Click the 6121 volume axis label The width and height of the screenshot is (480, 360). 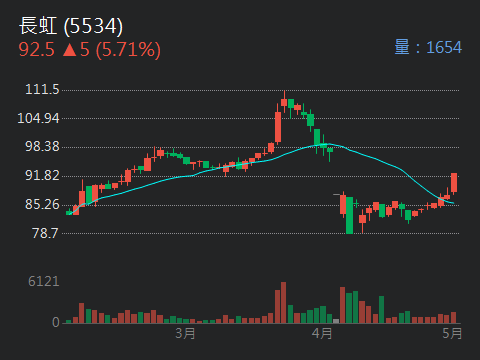pos(44,281)
